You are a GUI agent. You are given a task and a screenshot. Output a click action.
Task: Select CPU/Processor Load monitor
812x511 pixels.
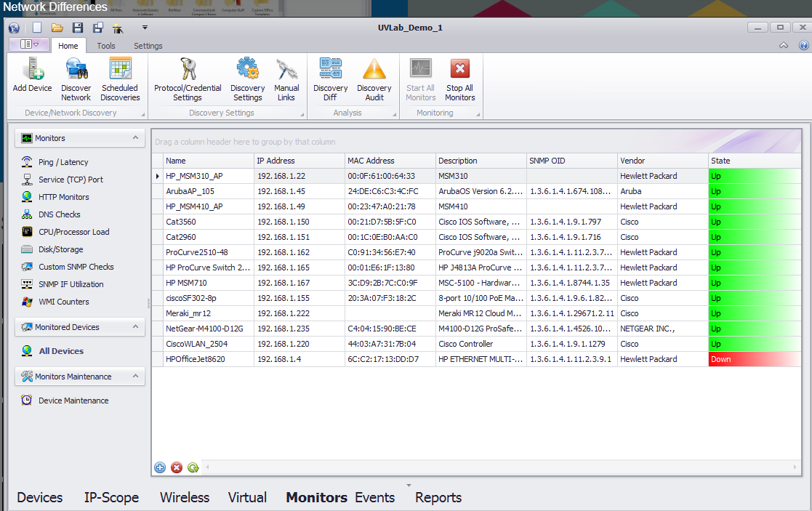73,232
